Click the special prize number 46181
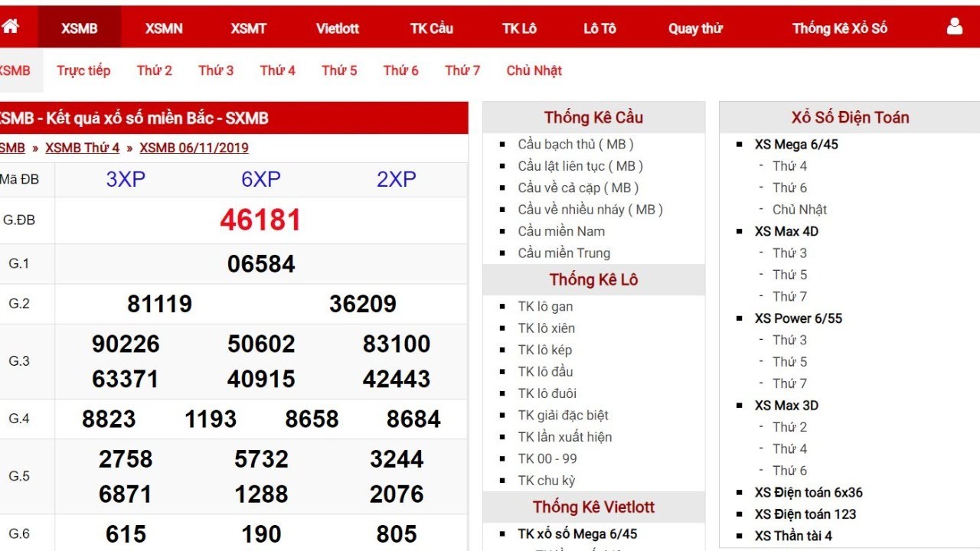 coord(261,220)
